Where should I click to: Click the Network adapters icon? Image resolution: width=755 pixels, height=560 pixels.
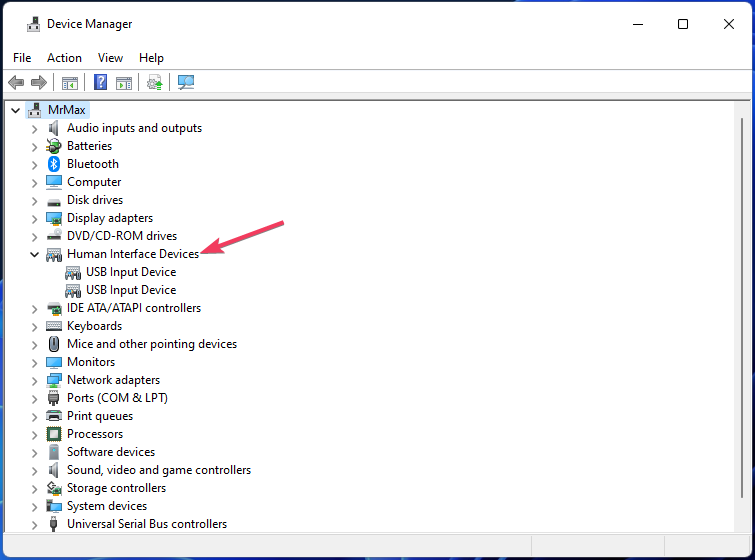53,380
